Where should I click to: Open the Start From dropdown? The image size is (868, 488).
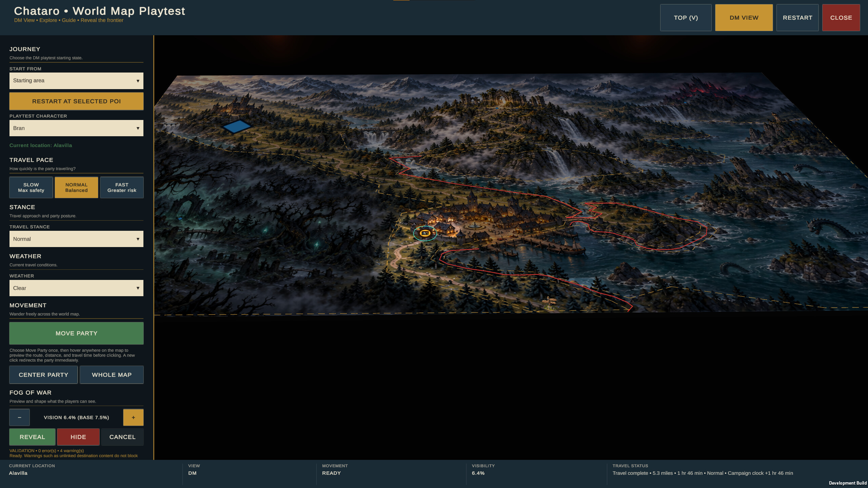click(x=76, y=81)
